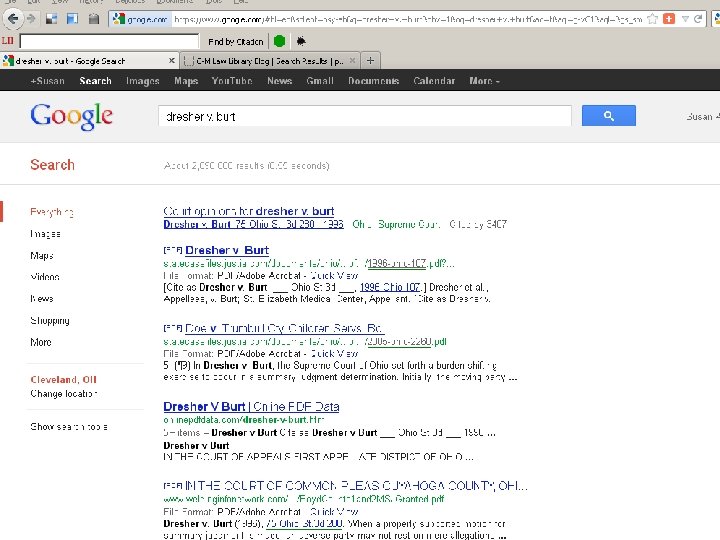This screenshot has height=540, width=720.
Task: Open the Dresher v. Burt 75 Ohio St. 3d citation link
Action: tap(253, 224)
